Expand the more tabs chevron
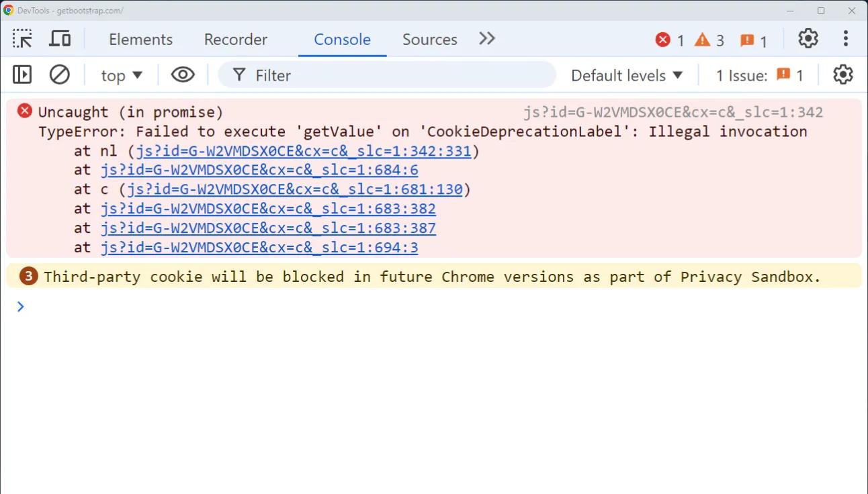Viewport: 868px width, 494px height. [x=487, y=39]
